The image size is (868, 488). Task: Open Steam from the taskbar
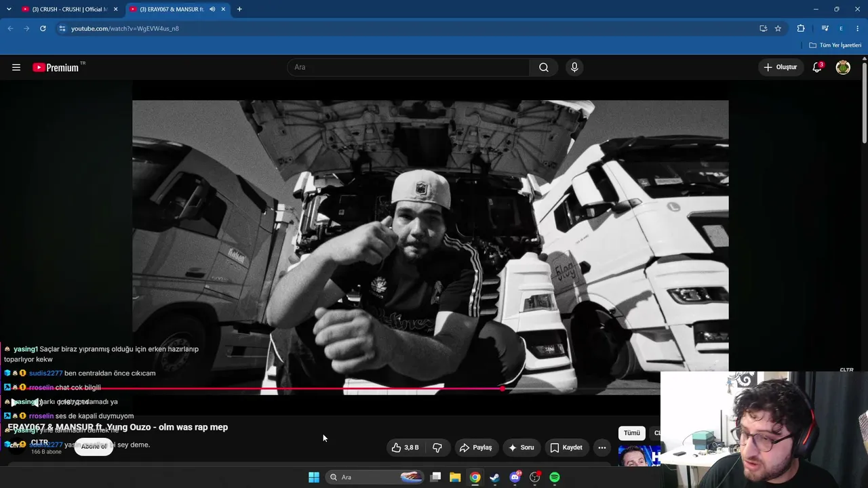point(495,477)
